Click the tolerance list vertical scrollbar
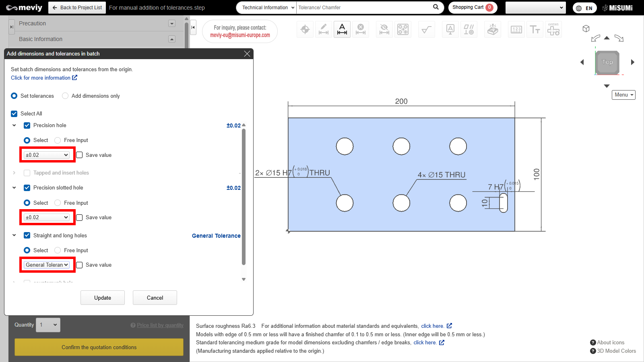 pos(244,196)
